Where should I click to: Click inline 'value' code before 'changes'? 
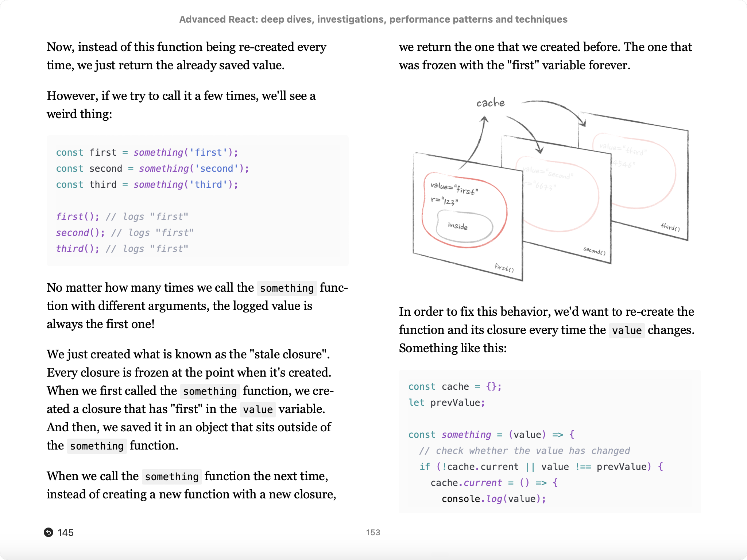click(626, 330)
